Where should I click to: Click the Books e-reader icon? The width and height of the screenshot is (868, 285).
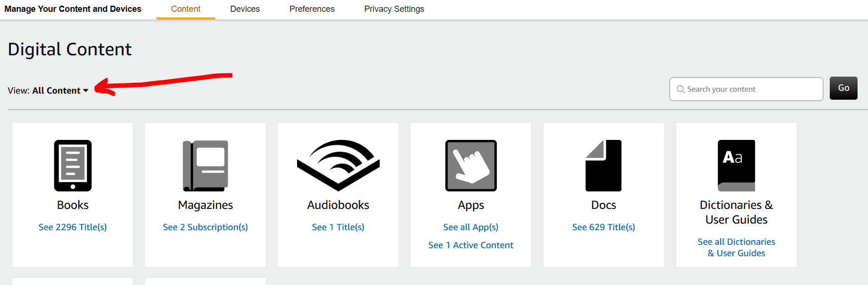pos(73,165)
